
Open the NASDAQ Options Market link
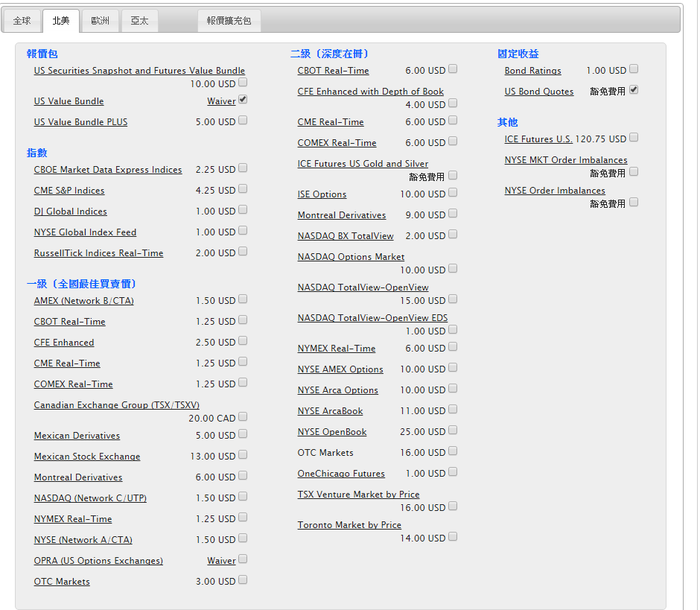click(351, 257)
